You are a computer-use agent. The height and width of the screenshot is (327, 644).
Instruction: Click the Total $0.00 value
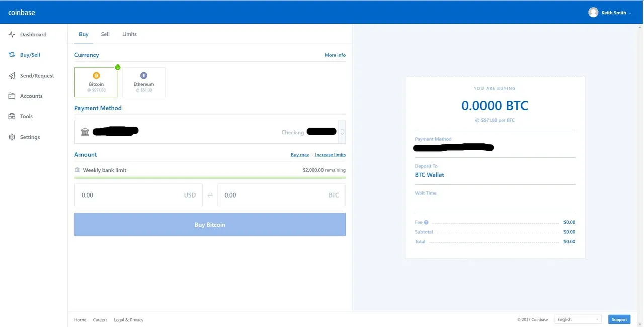coord(569,242)
